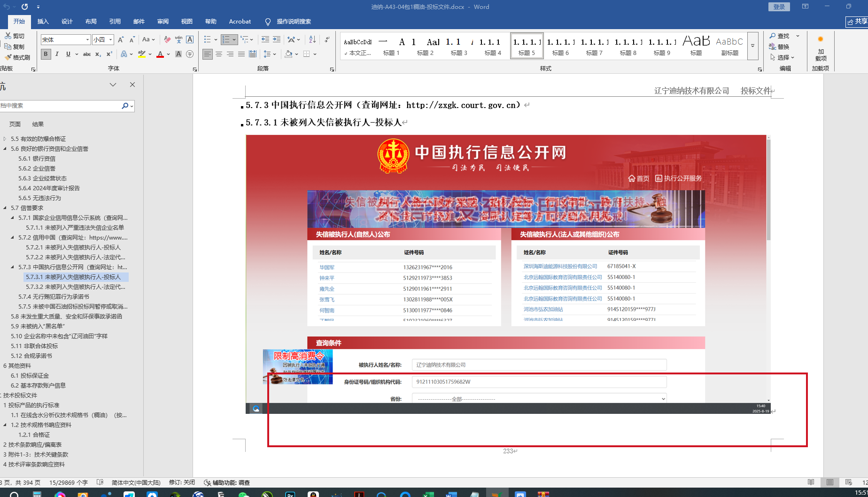Apply the red font color

[160, 54]
